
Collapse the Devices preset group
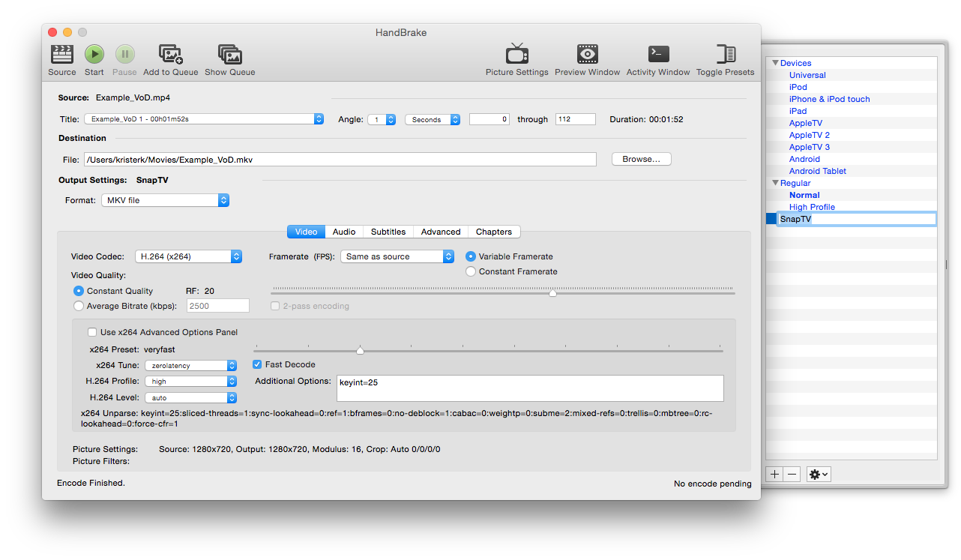(x=776, y=63)
